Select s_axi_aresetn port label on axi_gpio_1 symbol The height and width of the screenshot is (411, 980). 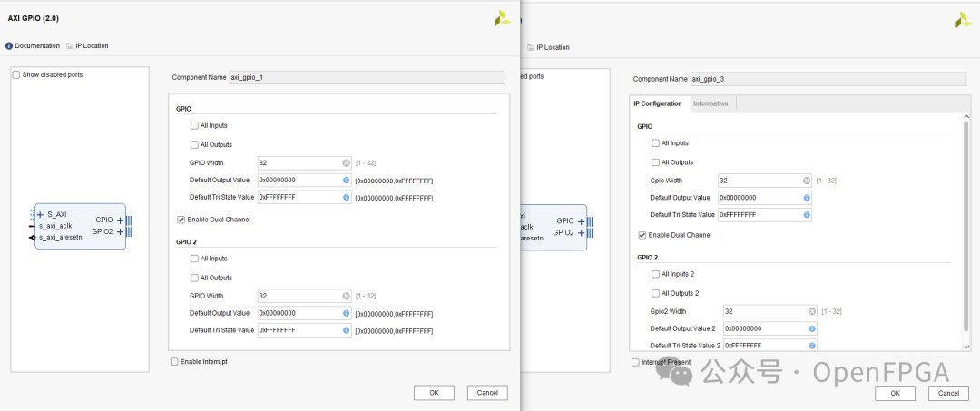pyautogui.click(x=60, y=238)
